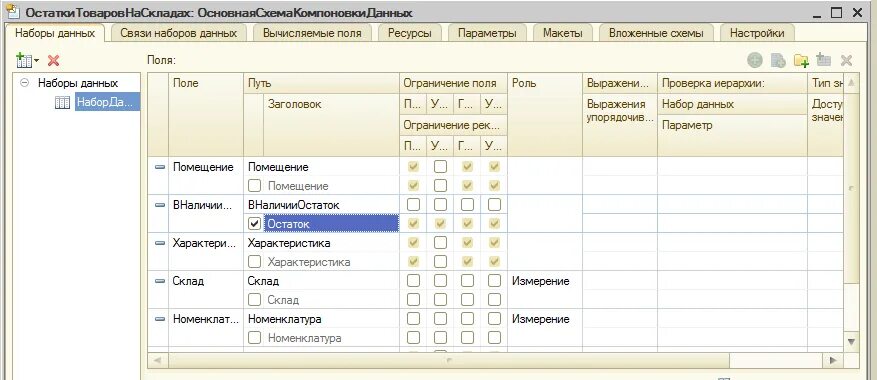Viewport: 877px width, 380px height.
Task: Select the Номенклатура path cell
Action: (x=321, y=319)
